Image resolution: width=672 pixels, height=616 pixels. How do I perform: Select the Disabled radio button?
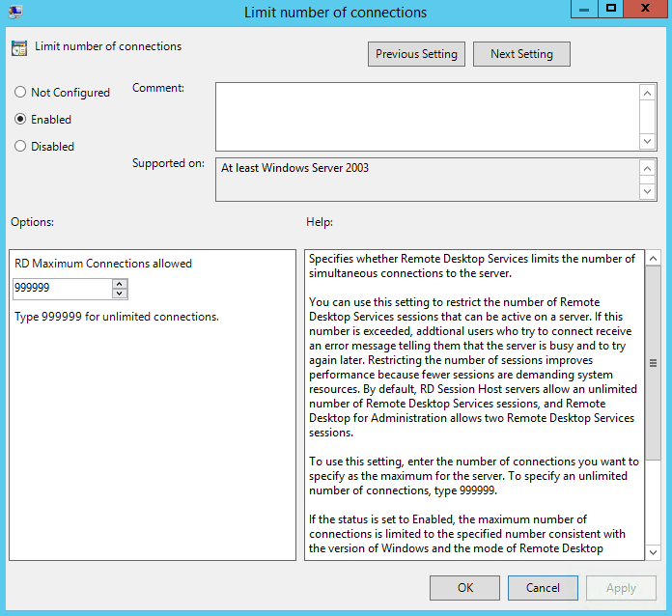(x=20, y=147)
